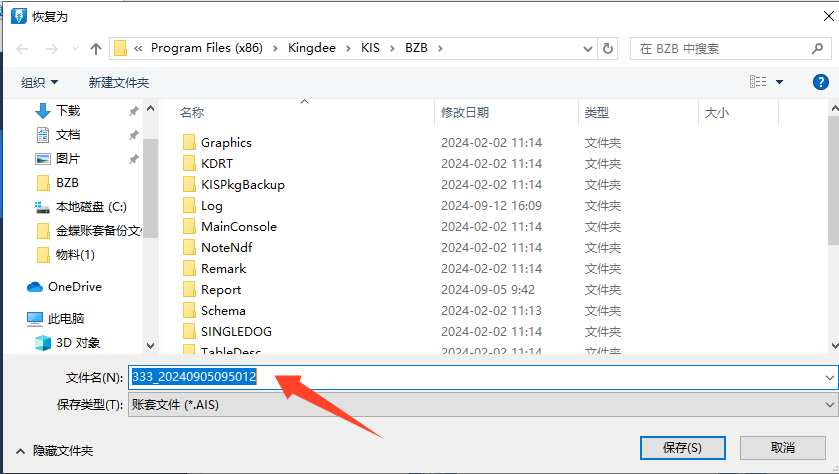Viewport: 839px width, 474px height.
Task: Open the file name dropdown arrow
Action: pos(829,378)
